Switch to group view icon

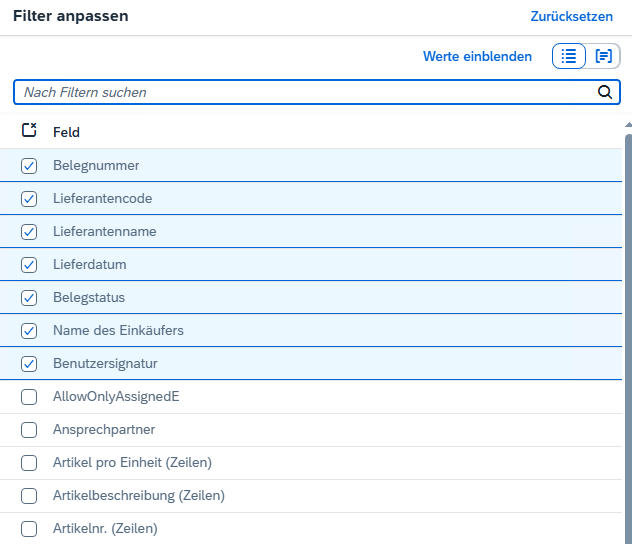(x=603, y=57)
